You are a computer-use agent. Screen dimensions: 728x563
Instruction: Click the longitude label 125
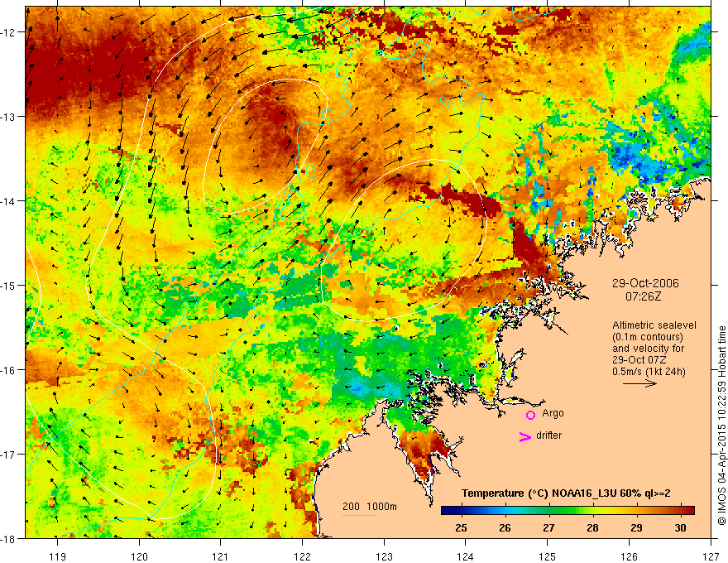point(548,556)
